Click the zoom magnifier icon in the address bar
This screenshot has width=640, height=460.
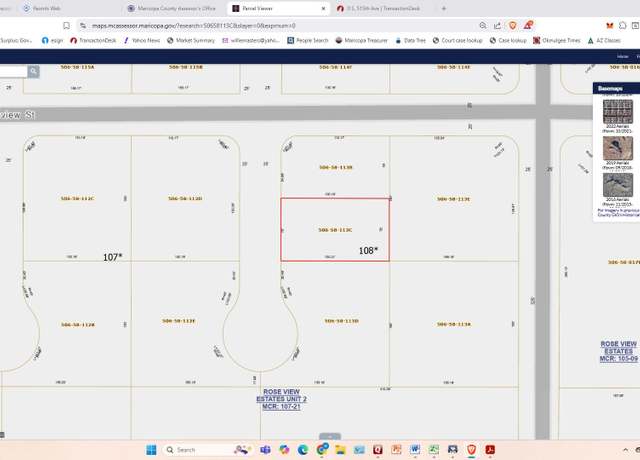click(x=483, y=26)
